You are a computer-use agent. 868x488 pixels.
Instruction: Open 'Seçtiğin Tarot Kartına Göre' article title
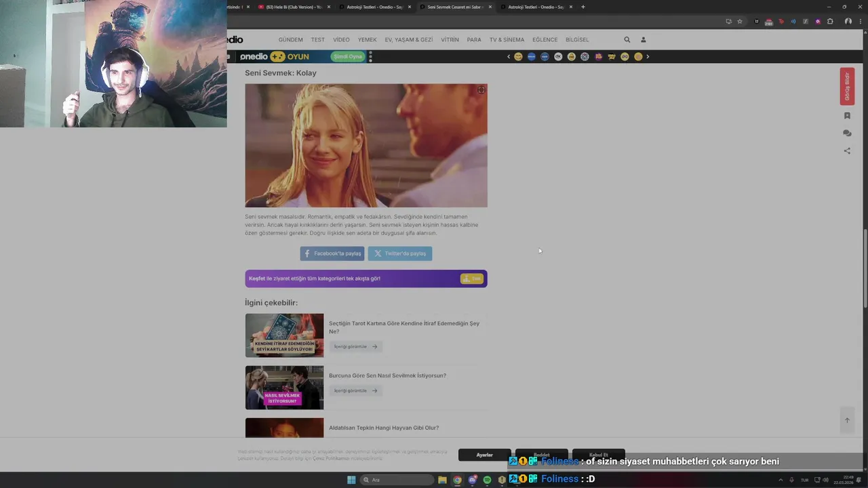coord(404,327)
